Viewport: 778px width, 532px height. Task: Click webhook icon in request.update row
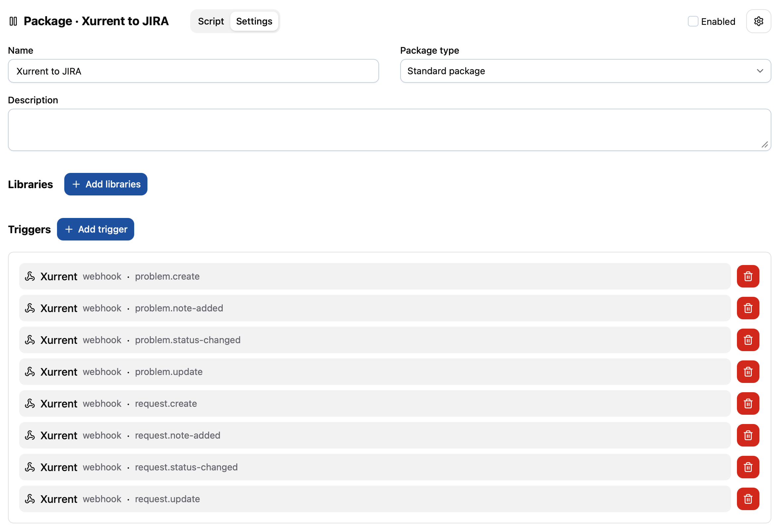pos(30,499)
